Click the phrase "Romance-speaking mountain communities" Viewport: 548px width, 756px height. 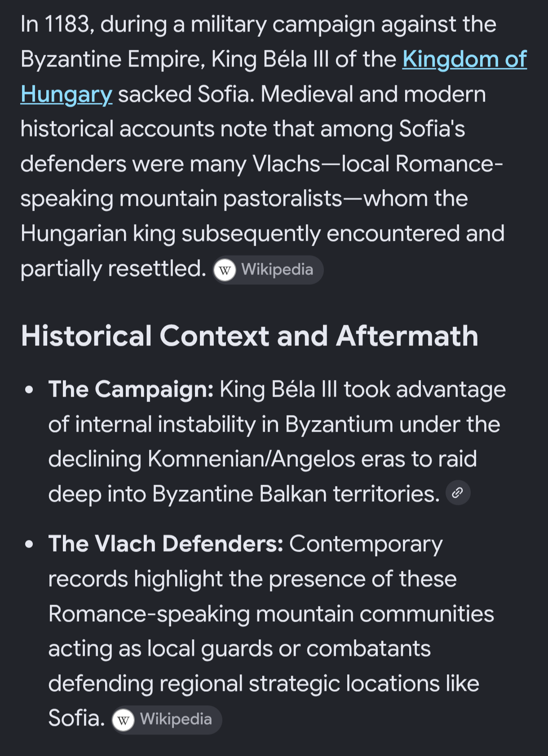coord(271,614)
